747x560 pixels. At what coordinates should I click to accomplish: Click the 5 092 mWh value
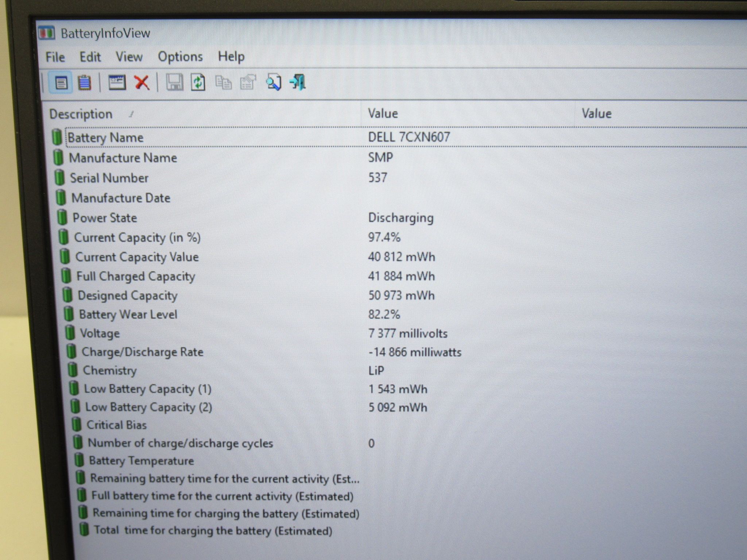click(398, 407)
